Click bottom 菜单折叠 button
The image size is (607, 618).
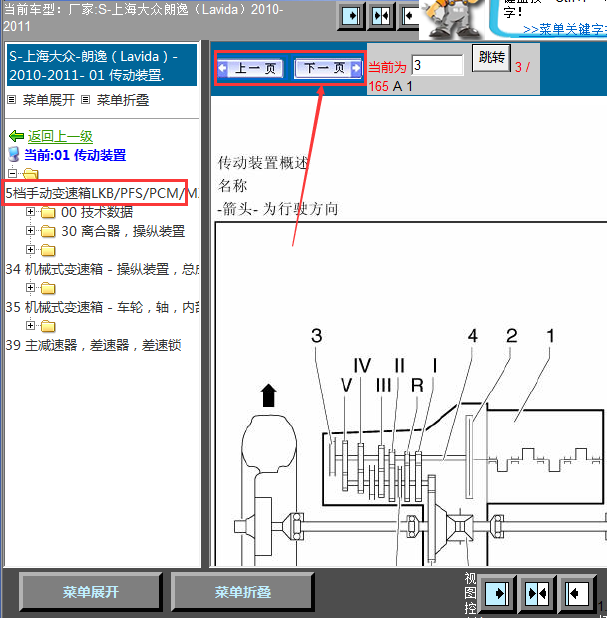pyautogui.click(x=243, y=592)
